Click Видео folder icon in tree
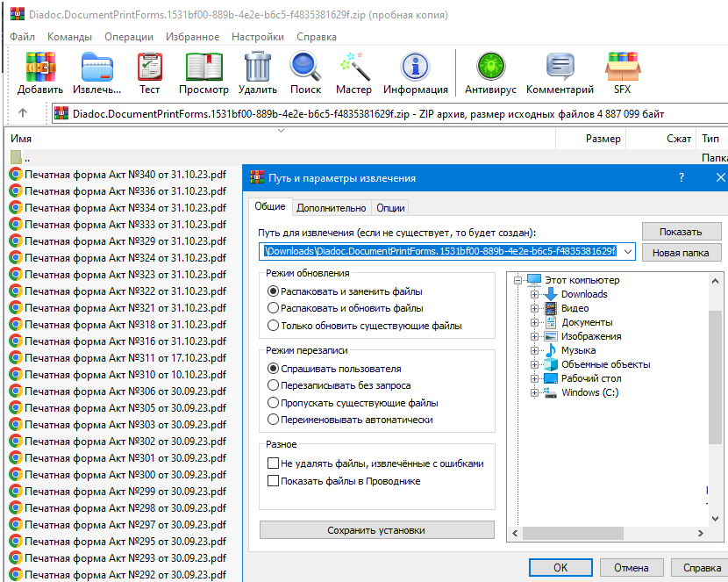 pyautogui.click(x=551, y=308)
